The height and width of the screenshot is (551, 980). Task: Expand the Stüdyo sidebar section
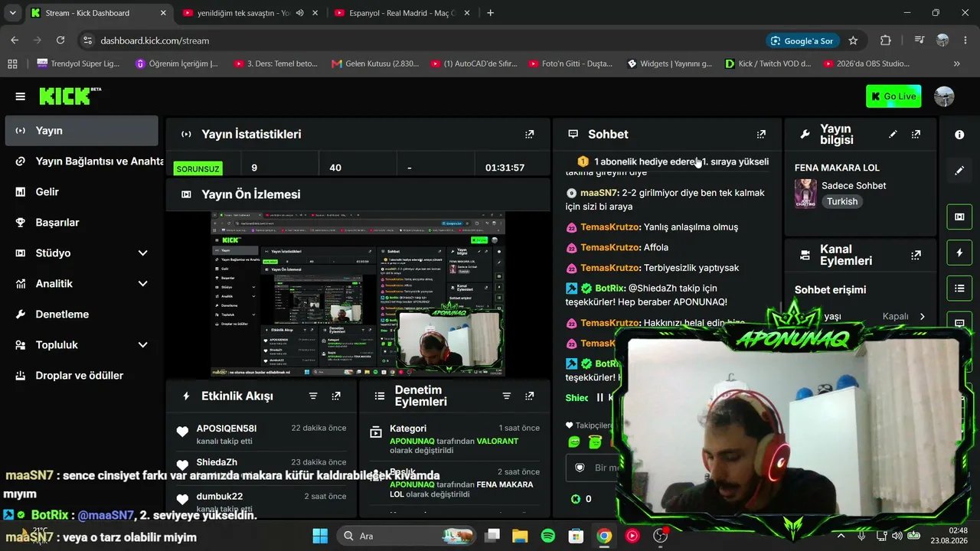pyautogui.click(x=142, y=253)
